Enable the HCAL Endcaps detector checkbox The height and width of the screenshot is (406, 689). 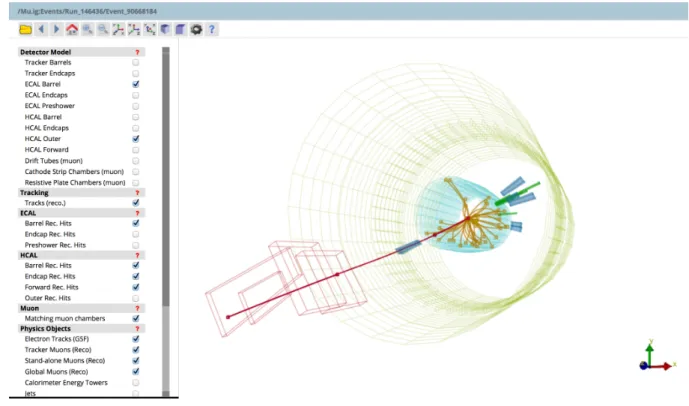(136, 128)
